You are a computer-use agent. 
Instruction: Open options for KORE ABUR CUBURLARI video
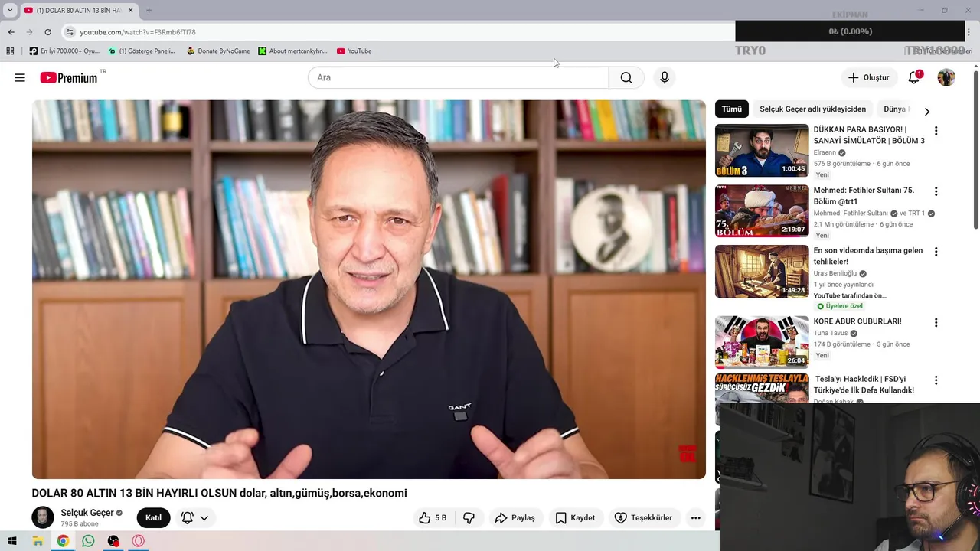(x=936, y=322)
